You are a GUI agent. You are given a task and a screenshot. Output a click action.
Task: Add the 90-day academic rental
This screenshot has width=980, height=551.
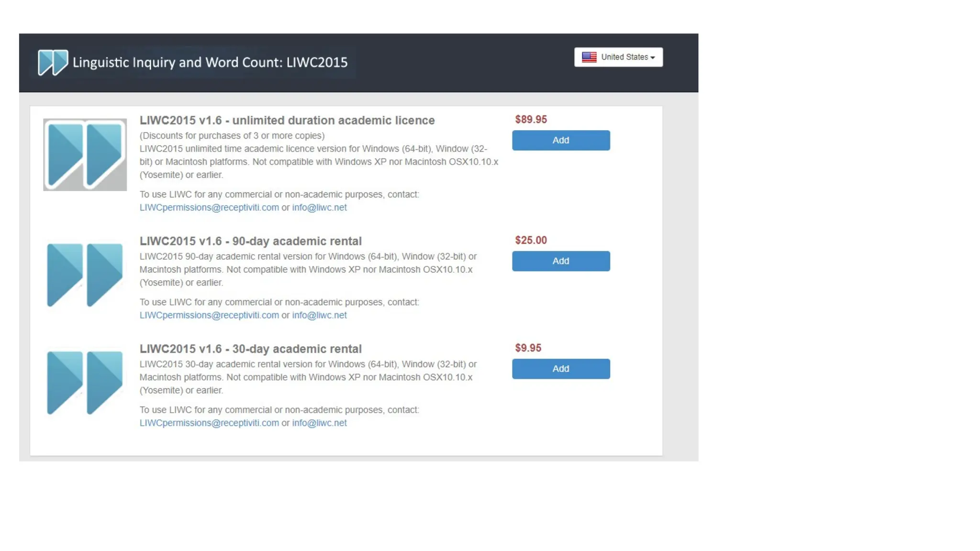coord(560,261)
